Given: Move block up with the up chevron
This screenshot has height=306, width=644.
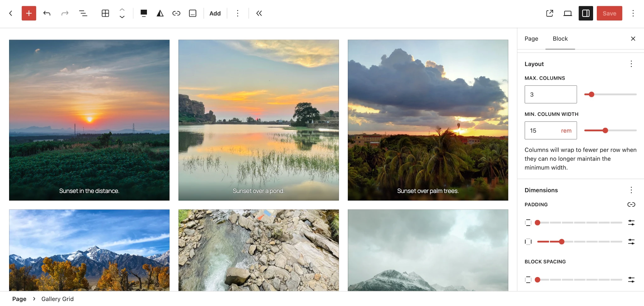Looking at the screenshot, I should pos(122,9).
